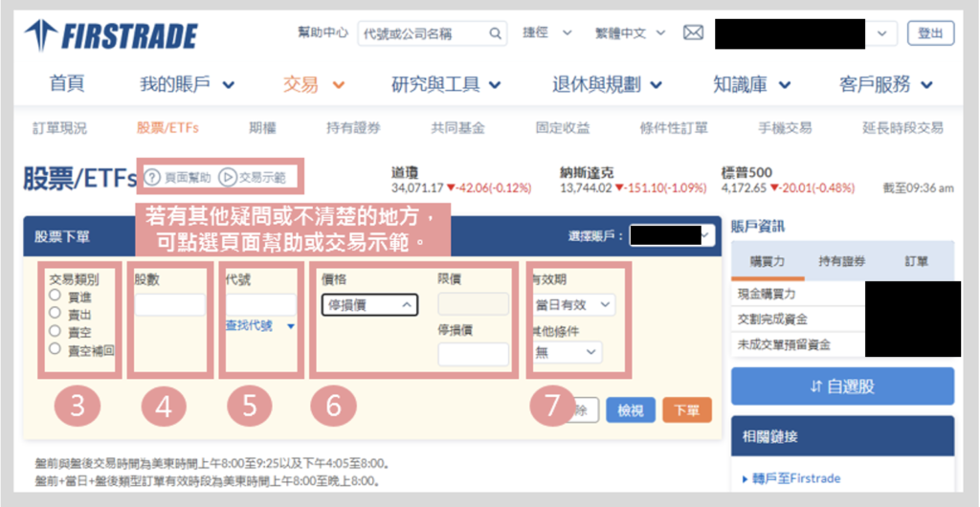Expand the 客戶服務 menu
This screenshot has width=980, height=507.
pyautogui.click(x=886, y=84)
